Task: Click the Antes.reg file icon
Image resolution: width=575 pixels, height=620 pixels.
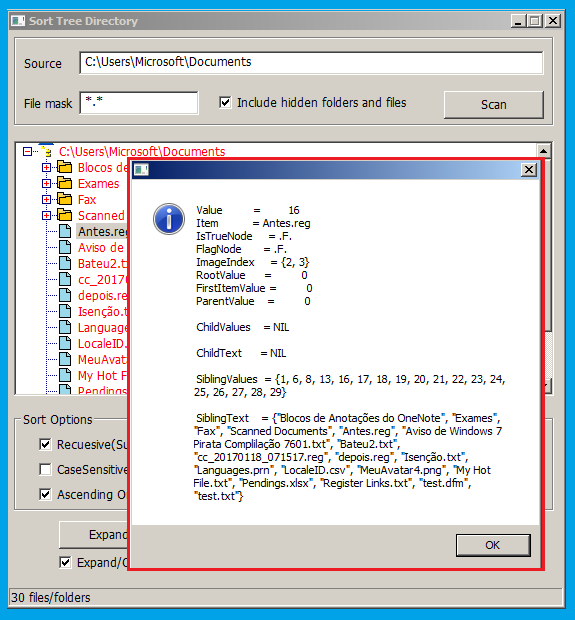Action: [x=65, y=231]
